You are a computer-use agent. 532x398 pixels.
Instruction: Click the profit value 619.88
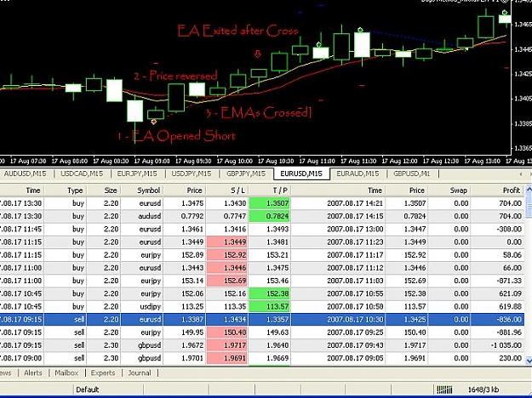[511, 306]
